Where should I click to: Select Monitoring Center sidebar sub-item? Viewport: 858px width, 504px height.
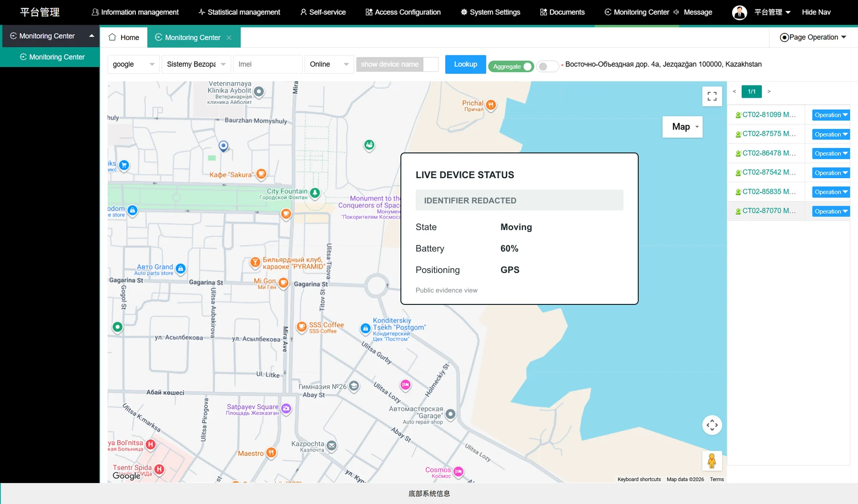50,57
